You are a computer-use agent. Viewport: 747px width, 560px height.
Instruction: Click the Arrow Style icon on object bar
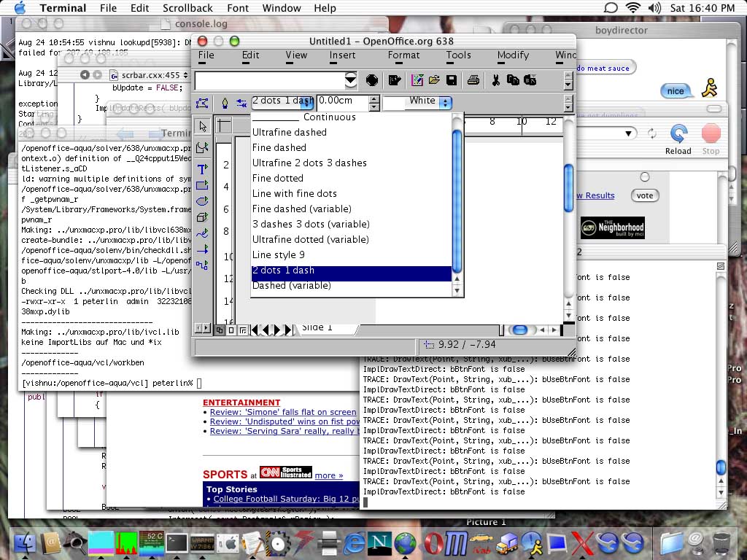click(241, 103)
